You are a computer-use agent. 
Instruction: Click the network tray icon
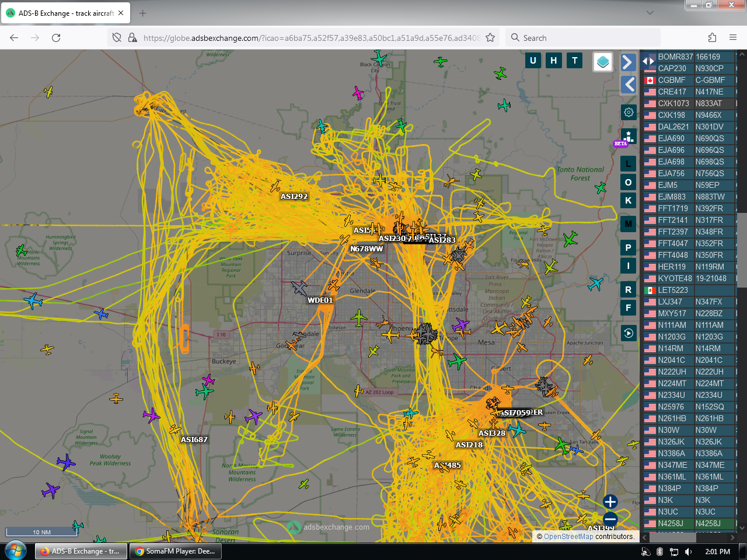674,551
